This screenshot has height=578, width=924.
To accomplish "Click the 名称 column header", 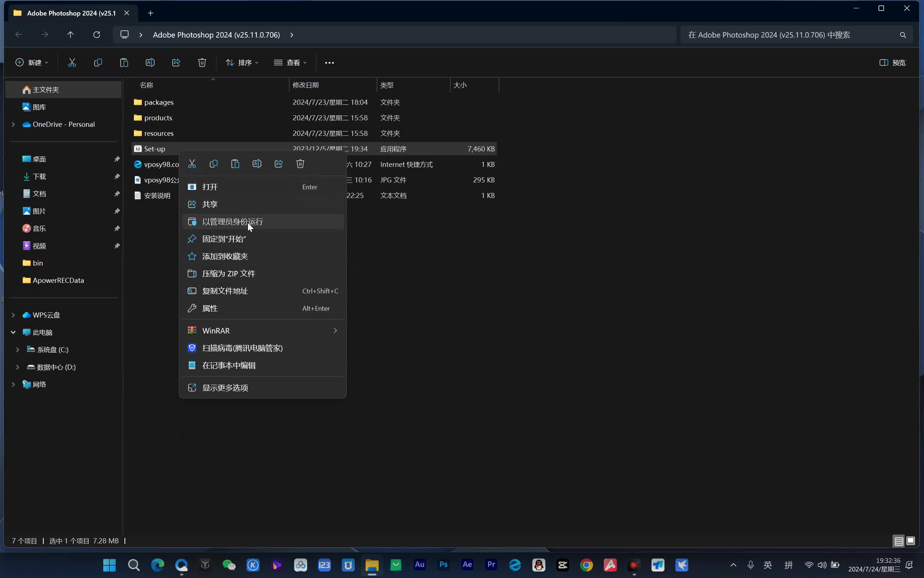I will (210, 85).
